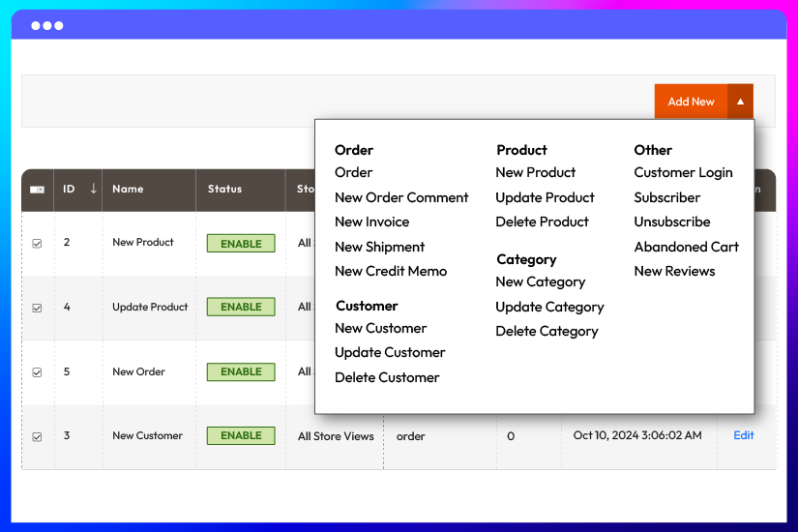Screen dimensions: 798x532
Task: Pick Update Customer from dropdown menu
Action: [390, 352]
